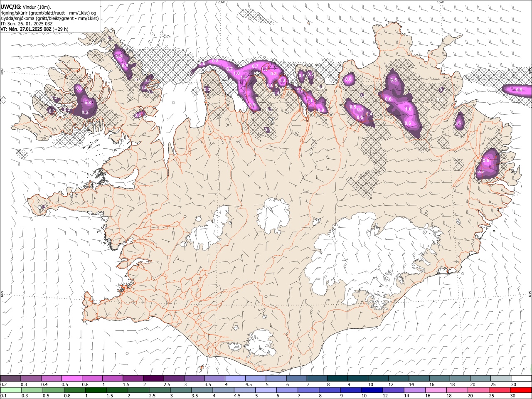Select the 'VT: Mán. 27.01.2025 08Z' valid time
This screenshot has height=399, width=532.
[x=26, y=29]
